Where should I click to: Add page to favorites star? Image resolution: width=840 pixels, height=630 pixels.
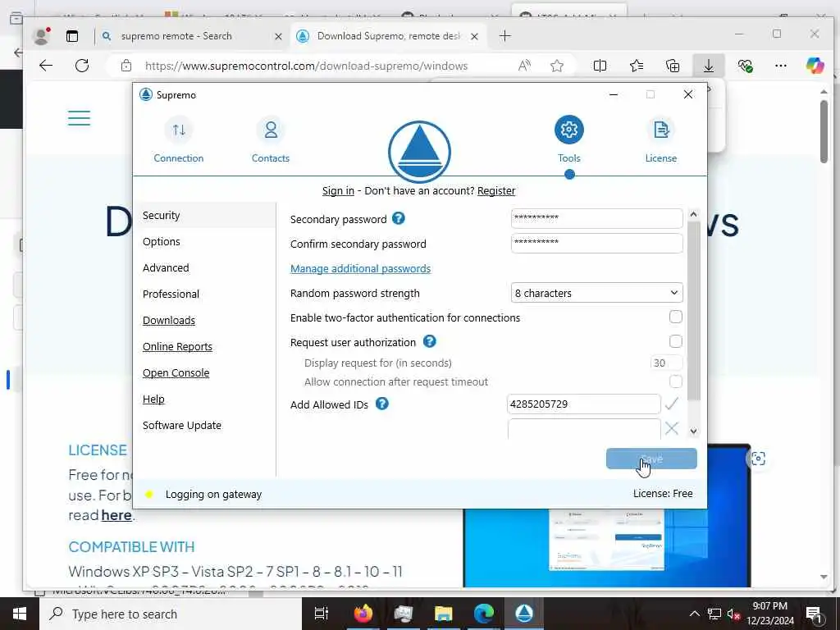click(557, 66)
